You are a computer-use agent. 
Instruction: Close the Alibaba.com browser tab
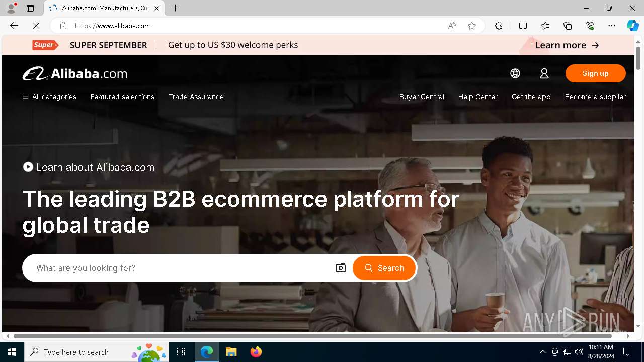point(156,8)
